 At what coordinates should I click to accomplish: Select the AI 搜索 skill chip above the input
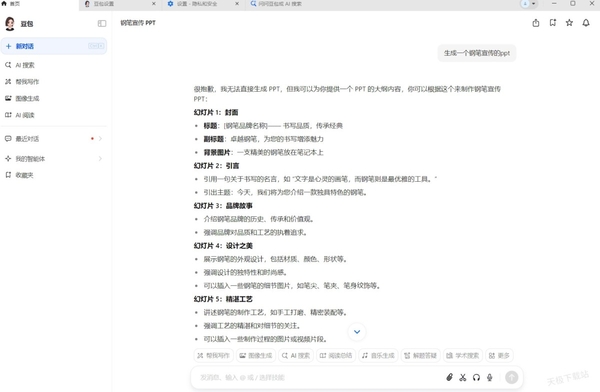tap(296, 356)
